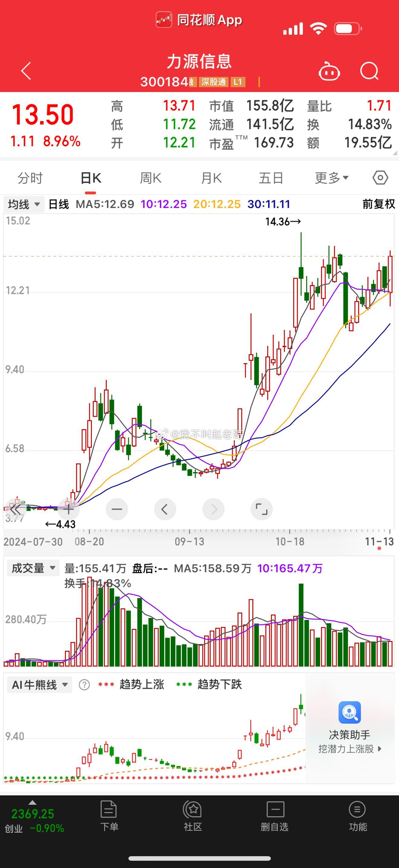Zoom out chart with minus button

(x=117, y=509)
